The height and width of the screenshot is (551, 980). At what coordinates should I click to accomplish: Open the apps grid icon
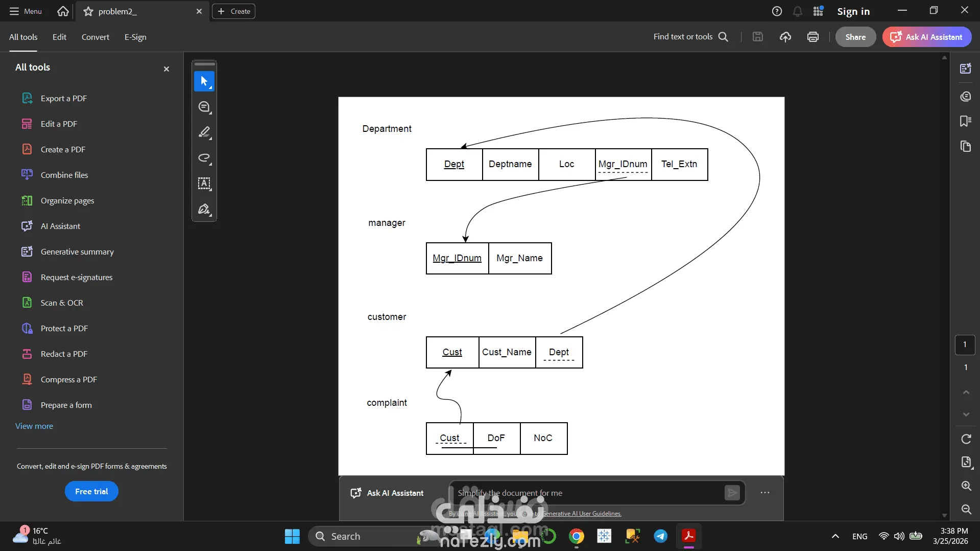818,11
